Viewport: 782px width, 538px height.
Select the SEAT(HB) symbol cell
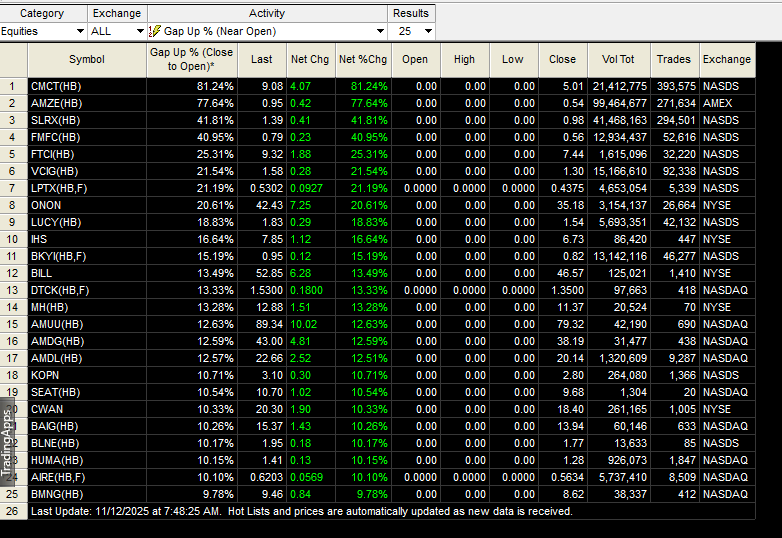87,392
